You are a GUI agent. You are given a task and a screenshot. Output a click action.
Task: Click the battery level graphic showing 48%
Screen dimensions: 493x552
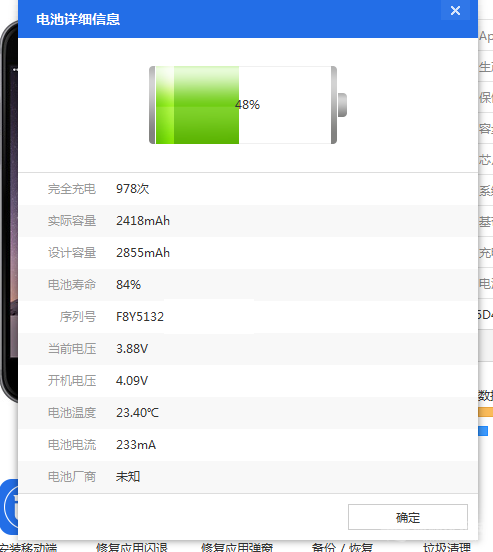click(248, 105)
